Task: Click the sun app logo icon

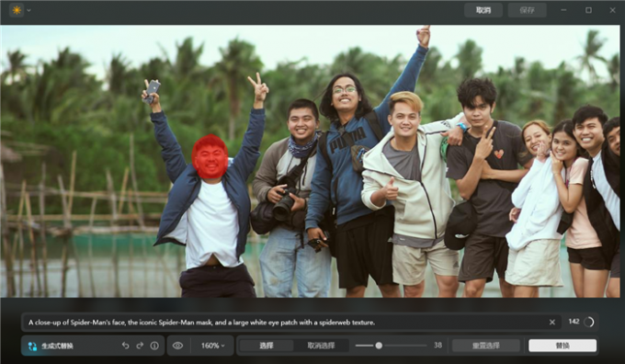Action: (x=17, y=10)
